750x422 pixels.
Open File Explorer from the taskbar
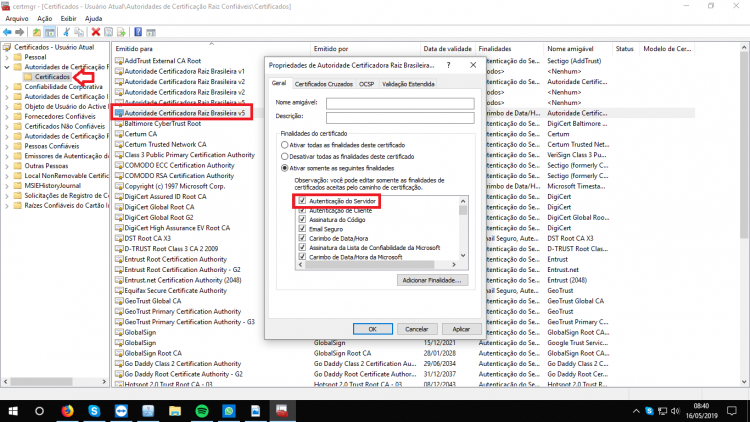(x=175, y=411)
